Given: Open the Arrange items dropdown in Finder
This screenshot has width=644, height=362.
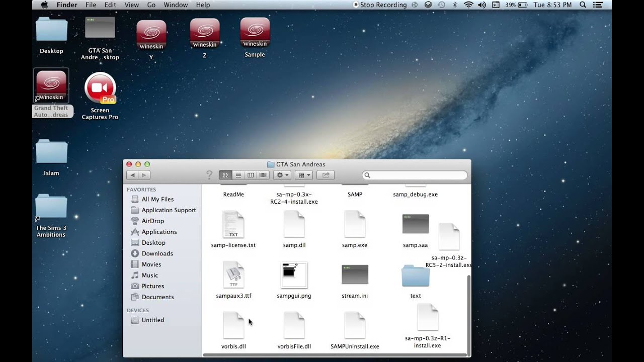Looking at the screenshot, I should (x=304, y=175).
